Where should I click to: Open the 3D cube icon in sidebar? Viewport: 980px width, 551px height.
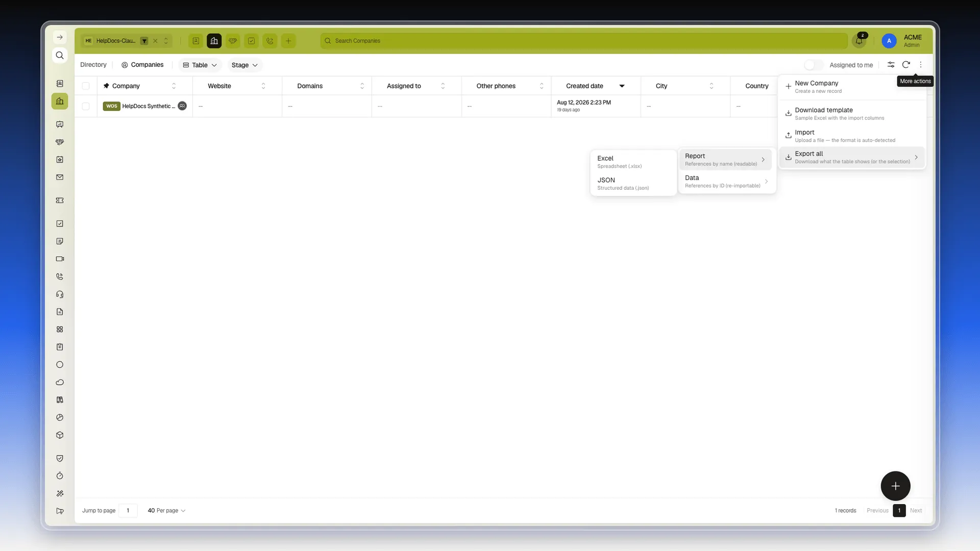[x=60, y=435]
